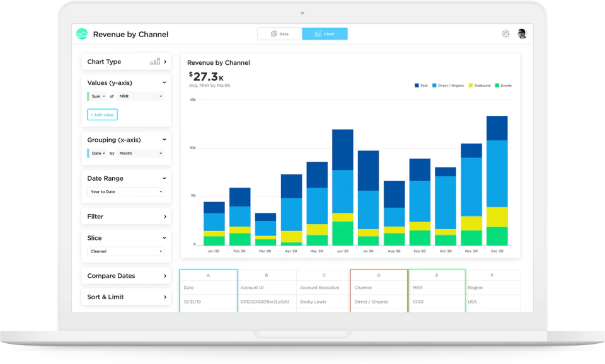The width and height of the screenshot is (605, 364).
Task: Open the Channel dropdown under Slice
Action: [125, 251]
